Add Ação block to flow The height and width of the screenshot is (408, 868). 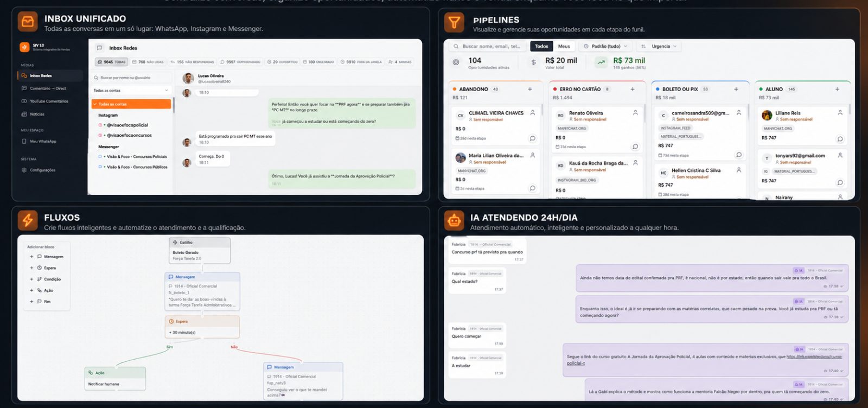41,291
